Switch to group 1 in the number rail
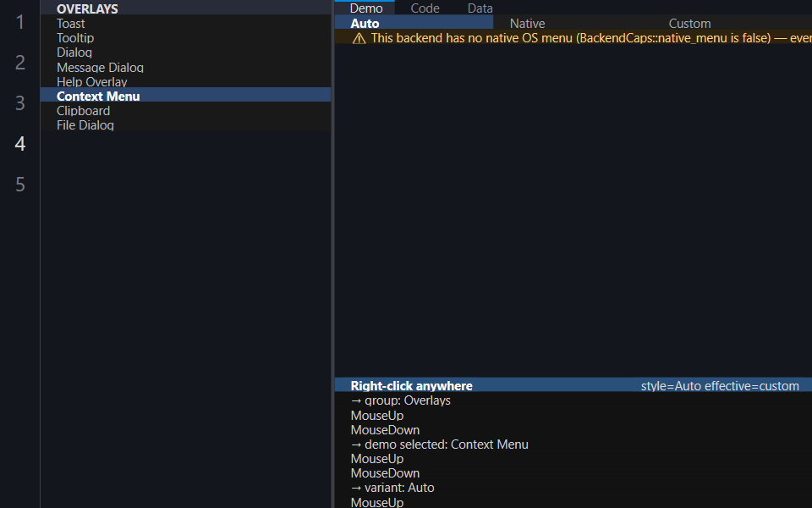This screenshot has height=508, width=812. [x=20, y=22]
